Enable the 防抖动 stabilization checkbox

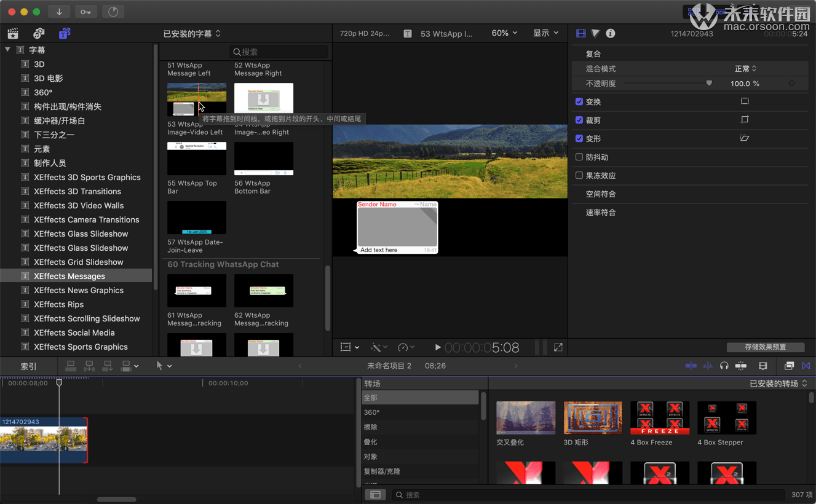(579, 157)
